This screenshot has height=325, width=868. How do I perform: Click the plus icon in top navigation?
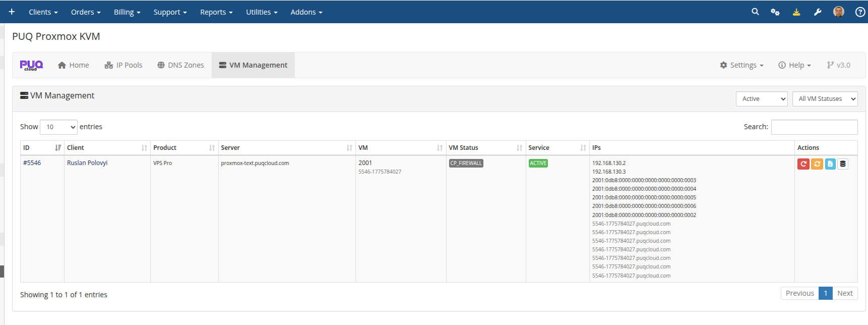tap(12, 12)
